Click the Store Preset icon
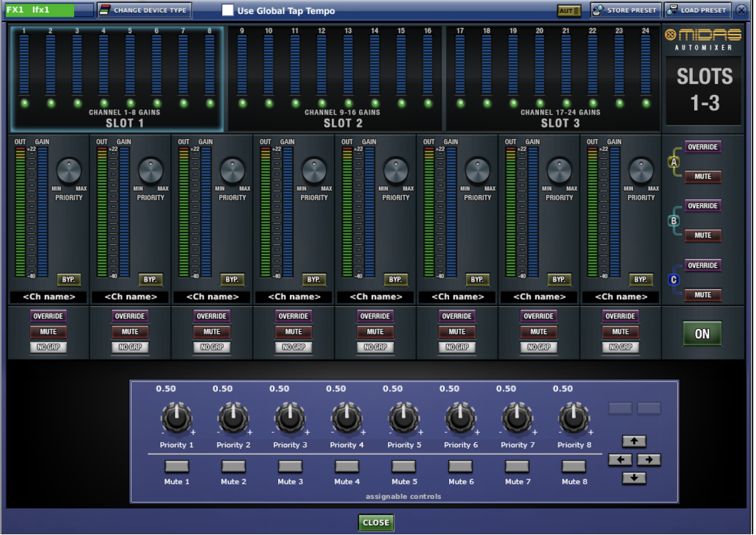The image size is (756, 535). [x=598, y=10]
